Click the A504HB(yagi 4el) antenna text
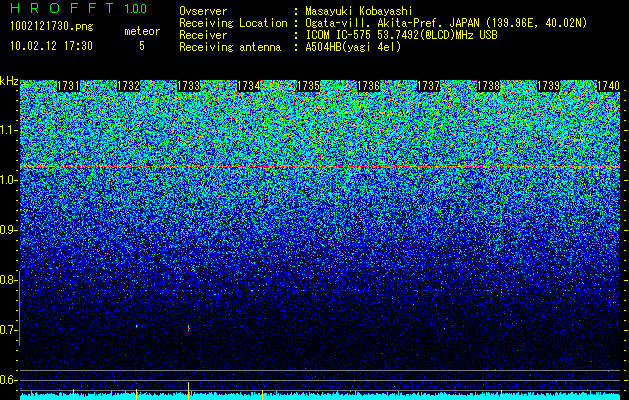Screen dimensions: 629x400 point(353,47)
